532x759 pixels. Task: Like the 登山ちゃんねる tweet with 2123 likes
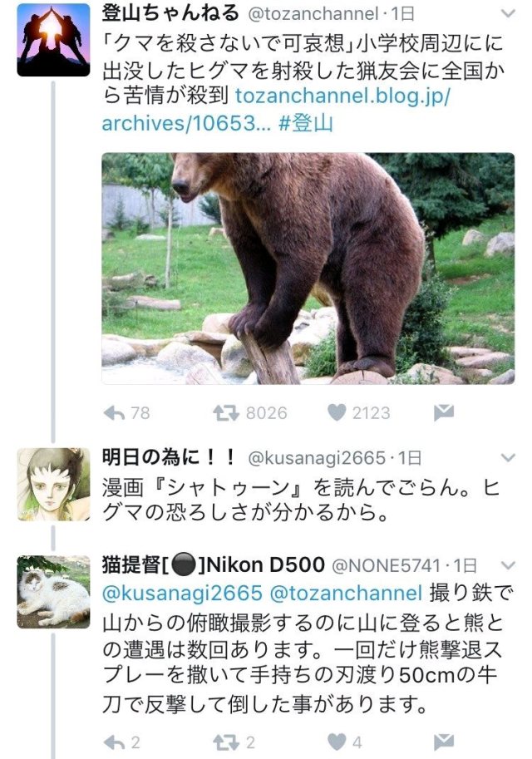336,412
